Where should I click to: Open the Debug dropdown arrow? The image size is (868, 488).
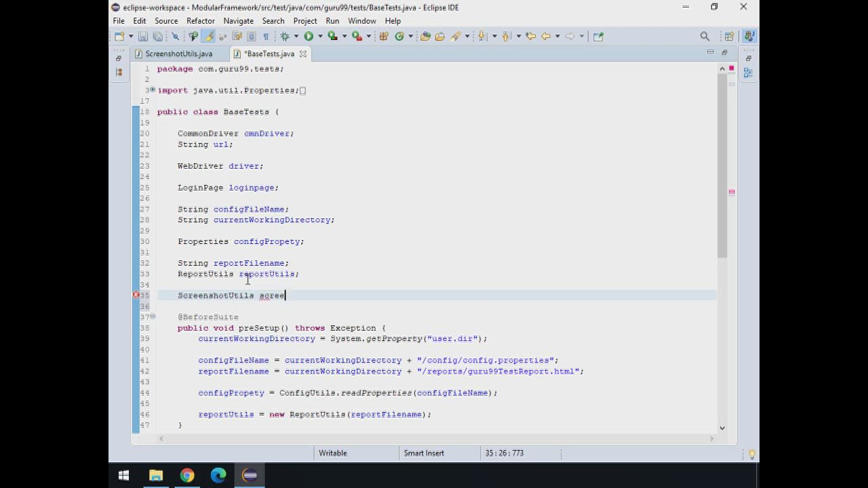(x=296, y=37)
